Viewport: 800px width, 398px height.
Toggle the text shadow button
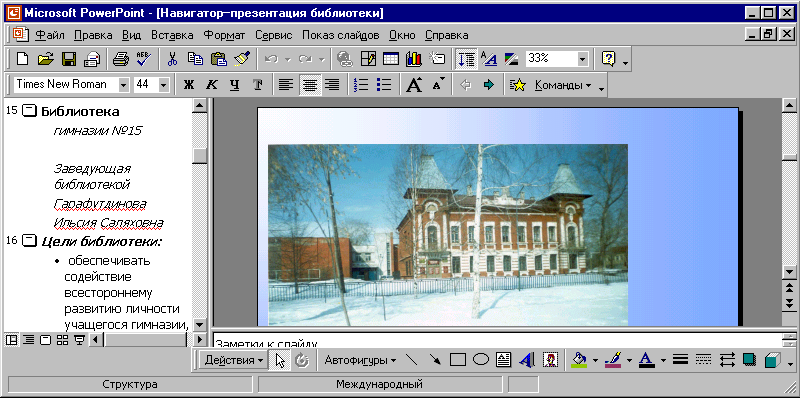(258, 85)
